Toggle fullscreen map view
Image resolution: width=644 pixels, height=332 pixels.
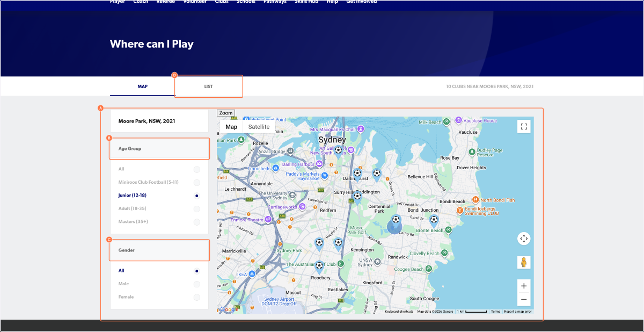pyautogui.click(x=524, y=127)
